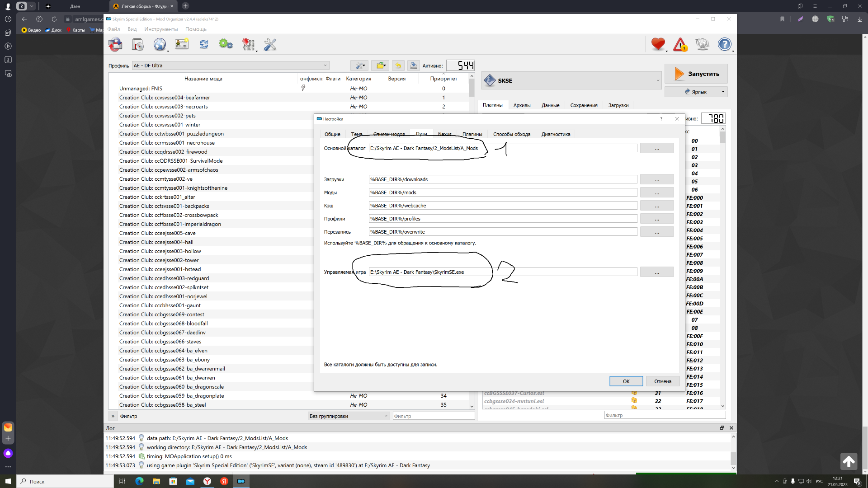Switch to the Nexus settings tab

444,134
